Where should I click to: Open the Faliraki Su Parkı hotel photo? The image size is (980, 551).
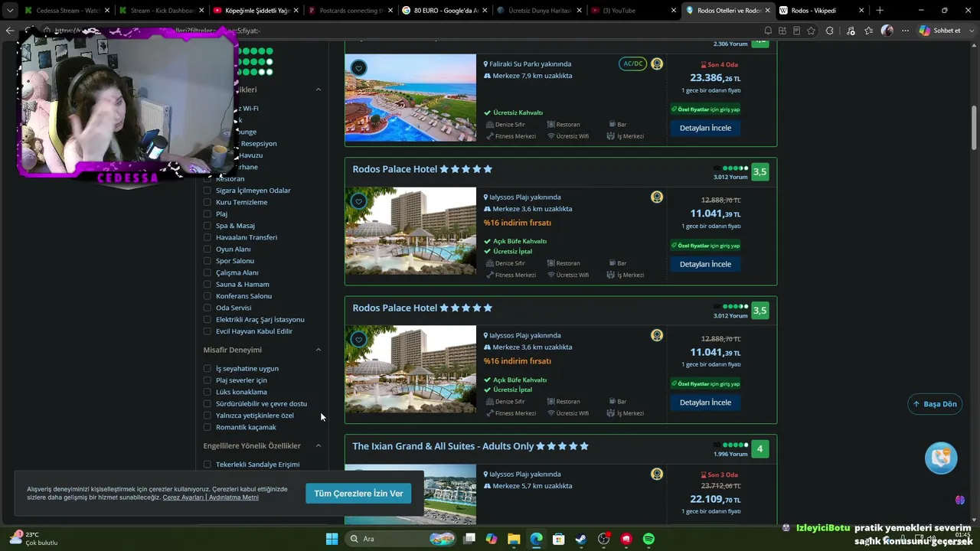[x=410, y=98]
